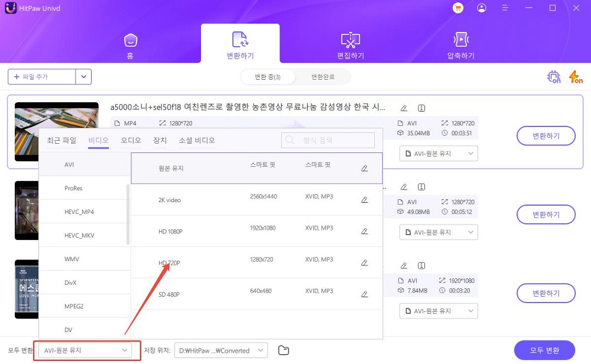Click the edit pencil next to the first file's title
Screen dimensions: 591x364
tap(404, 108)
